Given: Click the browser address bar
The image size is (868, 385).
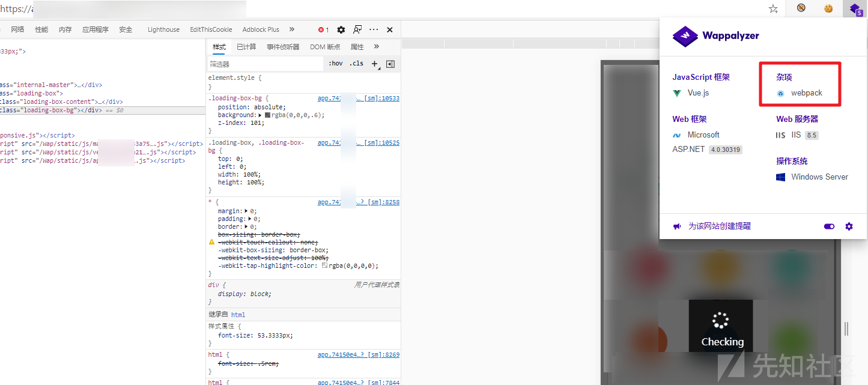Looking at the screenshot, I should pyautogui.click(x=381, y=9).
